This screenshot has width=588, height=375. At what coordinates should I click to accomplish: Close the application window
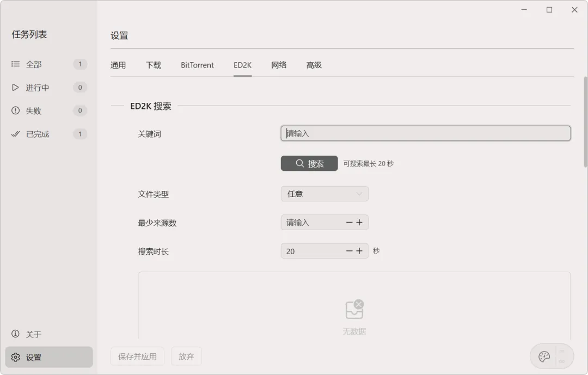point(574,10)
